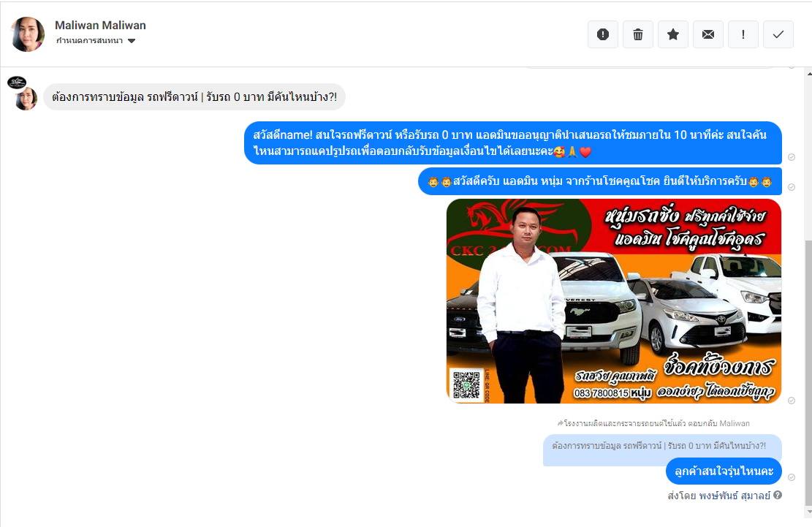Click Maliwan's avatar beside her incoming message
812x527 pixels.
26,99
